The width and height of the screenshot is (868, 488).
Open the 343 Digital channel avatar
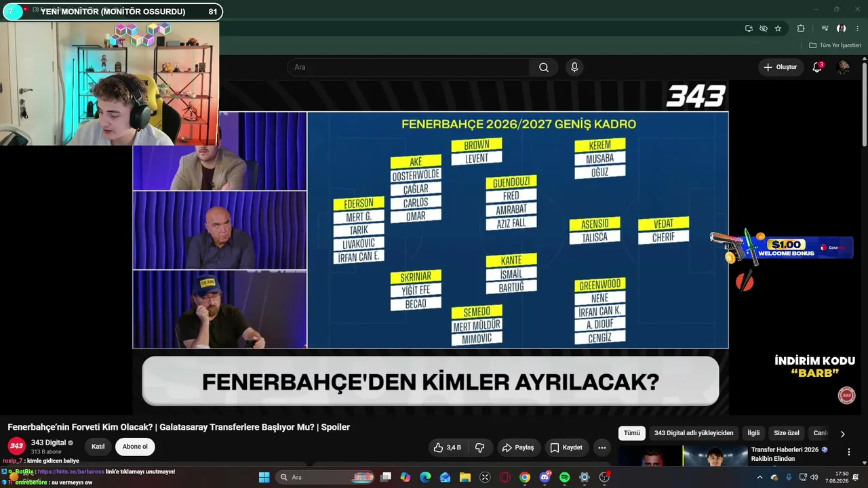click(16, 446)
